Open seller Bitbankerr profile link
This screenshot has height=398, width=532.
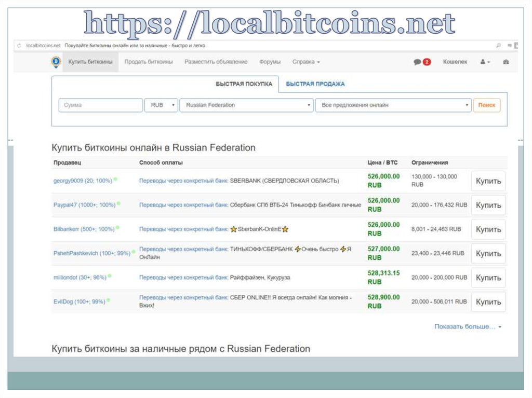pos(84,229)
